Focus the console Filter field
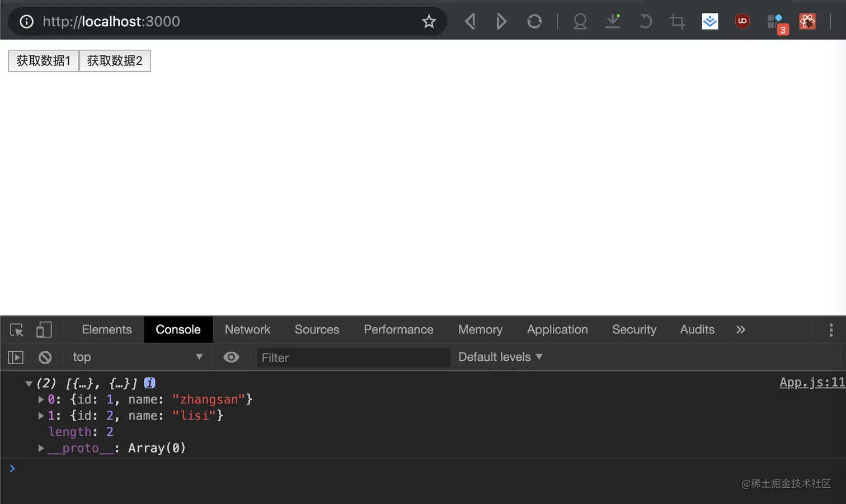 [x=354, y=357]
